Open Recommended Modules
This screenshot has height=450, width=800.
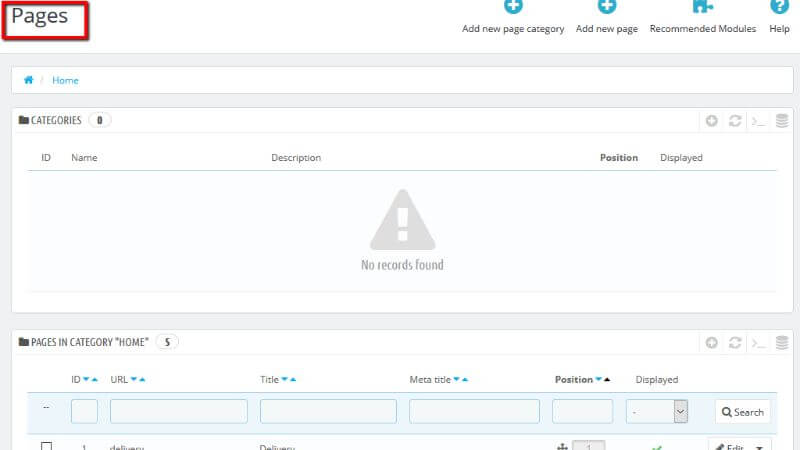pos(703,18)
